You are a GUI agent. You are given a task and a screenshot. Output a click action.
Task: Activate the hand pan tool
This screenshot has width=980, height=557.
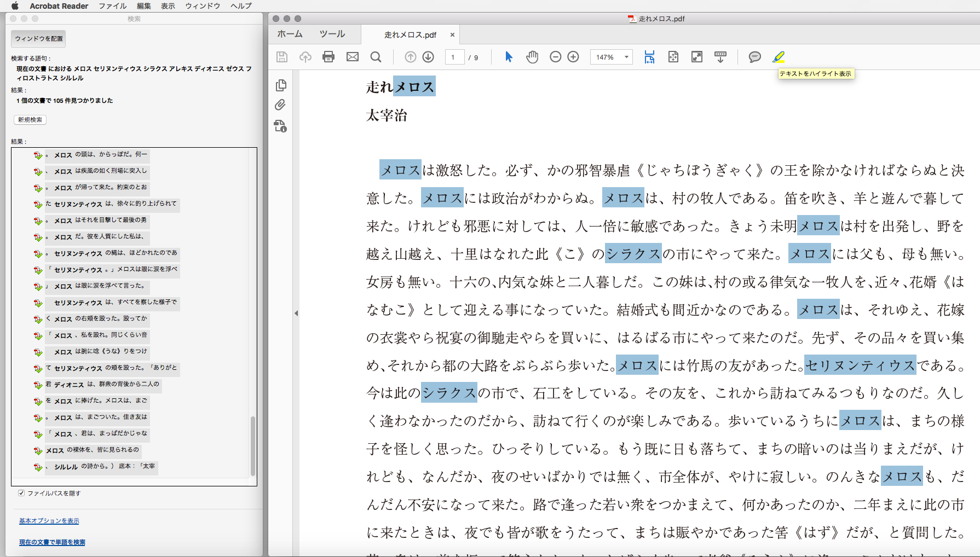[532, 57]
